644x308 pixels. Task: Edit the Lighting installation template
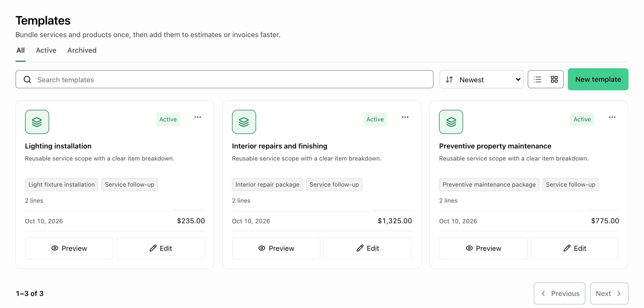pyautogui.click(x=161, y=248)
